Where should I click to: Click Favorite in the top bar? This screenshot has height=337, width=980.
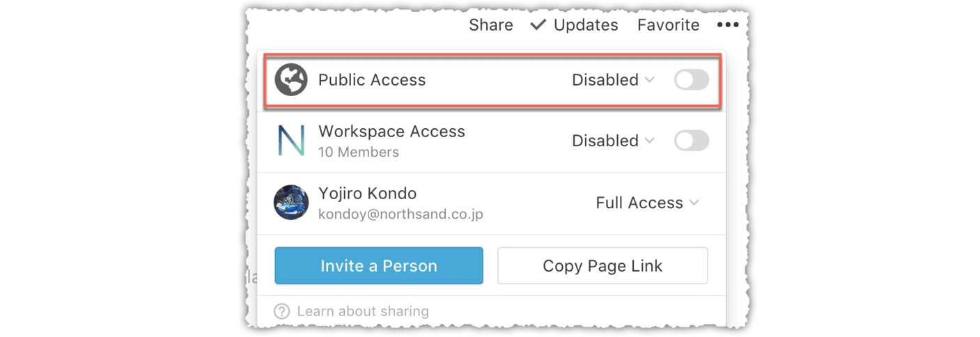coord(669,25)
